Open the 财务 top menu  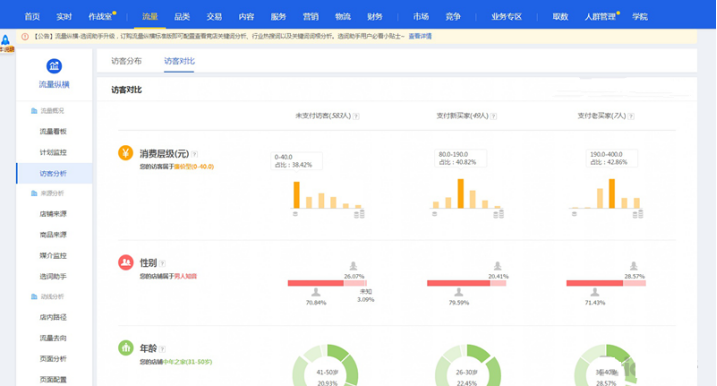click(375, 16)
